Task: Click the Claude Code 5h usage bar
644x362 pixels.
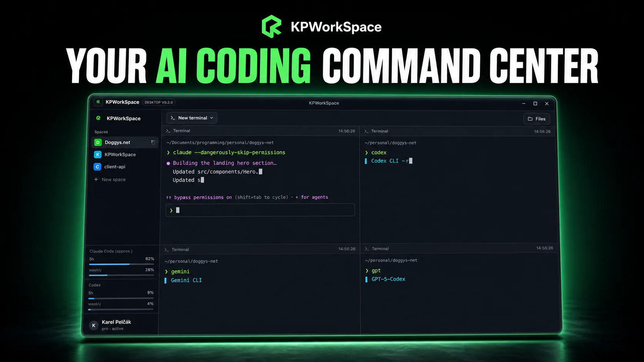Action: (x=121, y=264)
